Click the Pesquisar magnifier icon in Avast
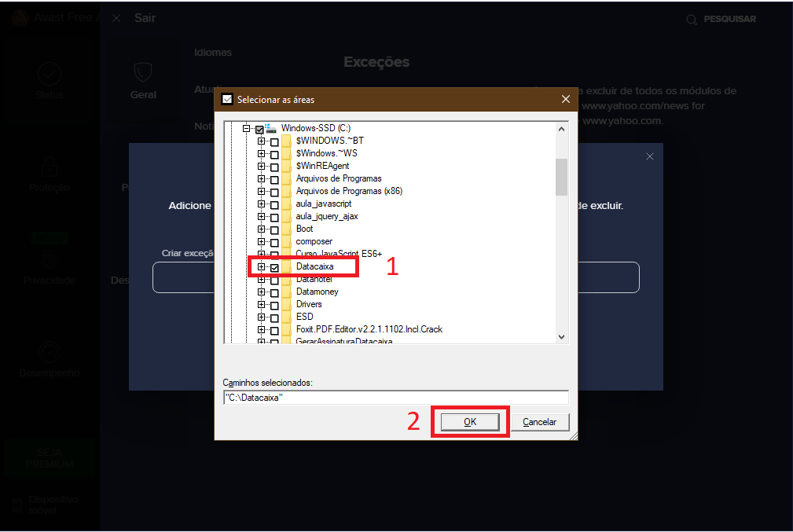This screenshot has width=793, height=532. tap(692, 20)
